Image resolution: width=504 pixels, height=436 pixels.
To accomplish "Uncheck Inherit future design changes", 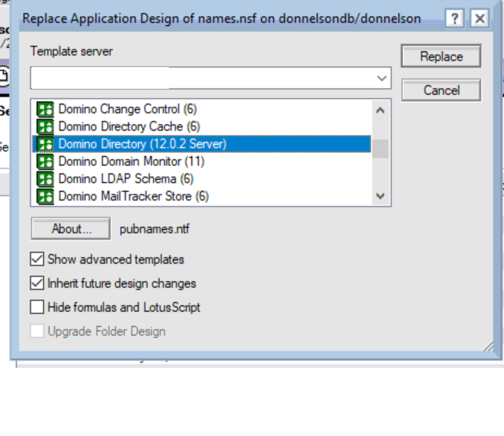I will 37,283.
